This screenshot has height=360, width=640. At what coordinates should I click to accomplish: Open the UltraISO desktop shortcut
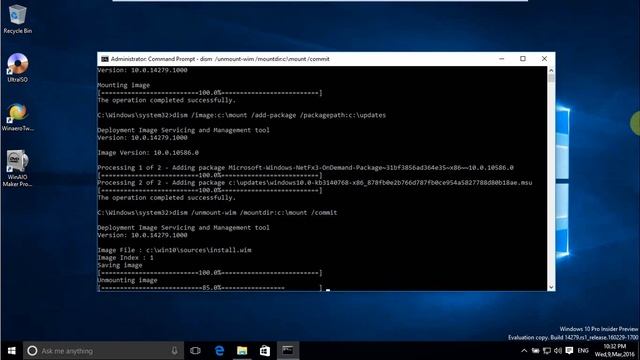tap(17, 68)
